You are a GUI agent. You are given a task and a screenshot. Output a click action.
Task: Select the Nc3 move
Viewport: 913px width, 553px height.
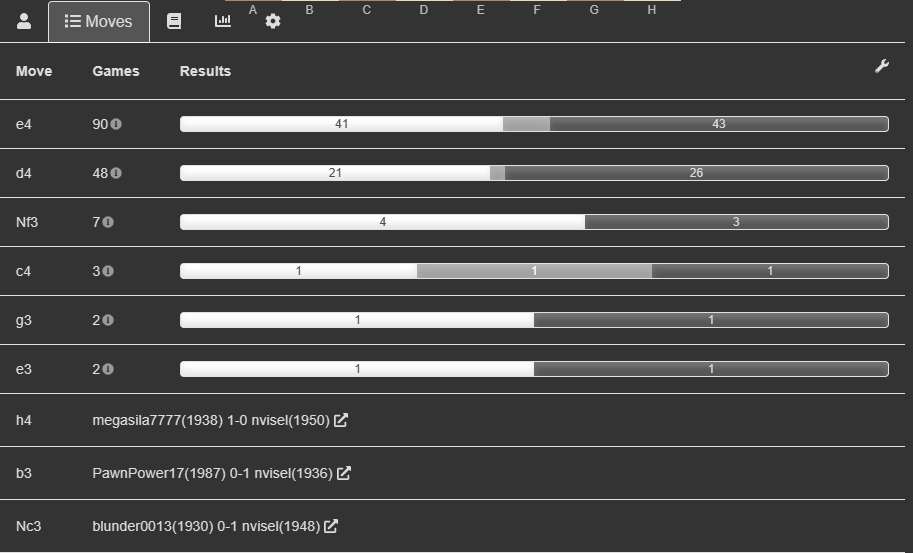29,526
